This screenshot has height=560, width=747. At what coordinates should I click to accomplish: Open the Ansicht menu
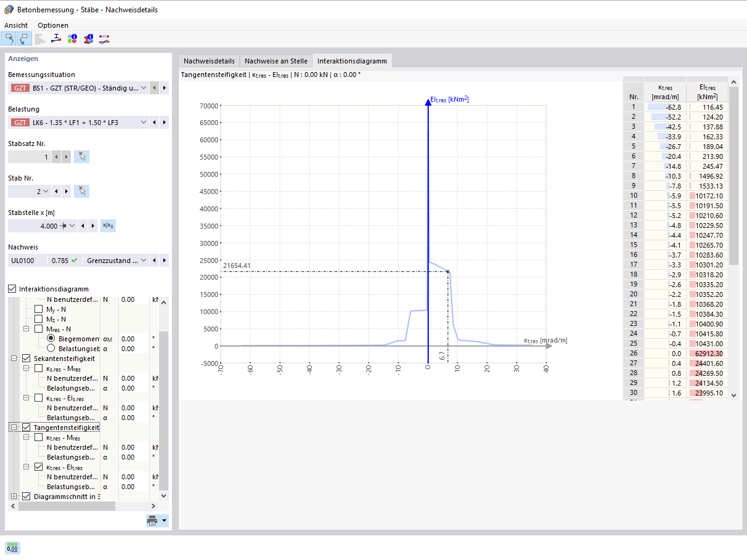(16, 25)
